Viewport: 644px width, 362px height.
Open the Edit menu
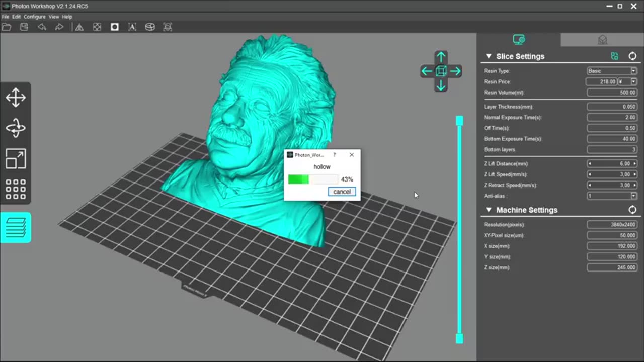[x=17, y=17]
